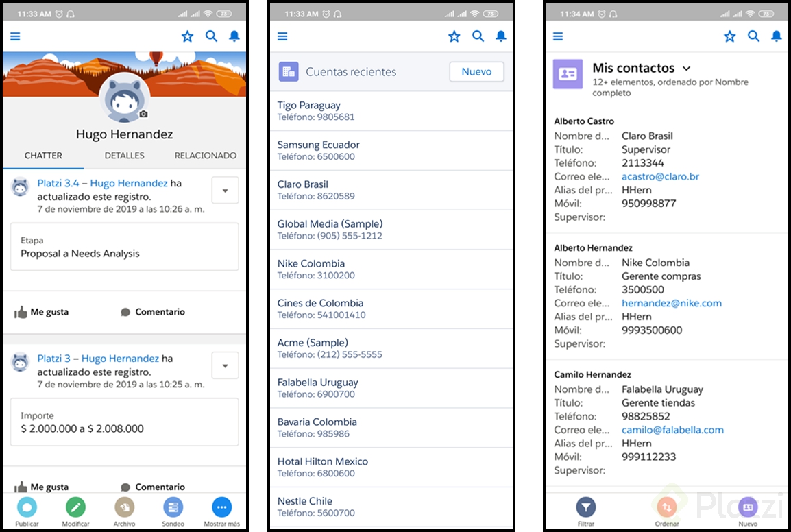This screenshot has height=532, width=791.
Task: Open the Acme (Sample) account
Action: pyautogui.click(x=391, y=349)
